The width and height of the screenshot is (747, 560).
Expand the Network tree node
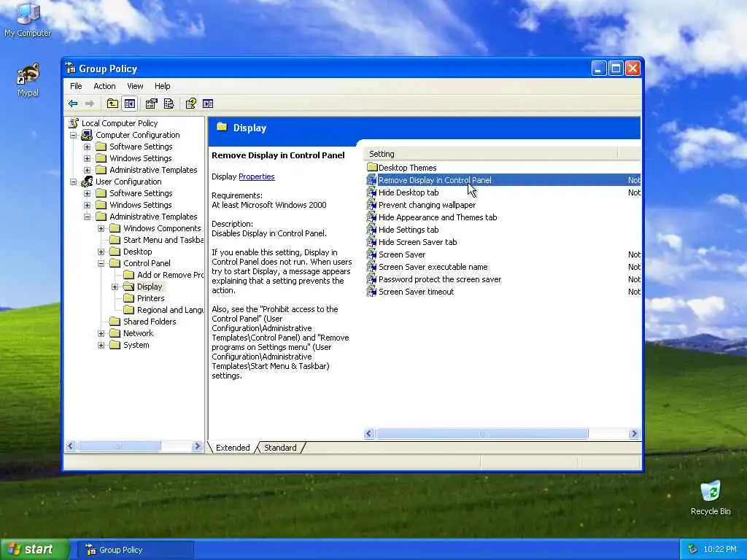(x=101, y=333)
